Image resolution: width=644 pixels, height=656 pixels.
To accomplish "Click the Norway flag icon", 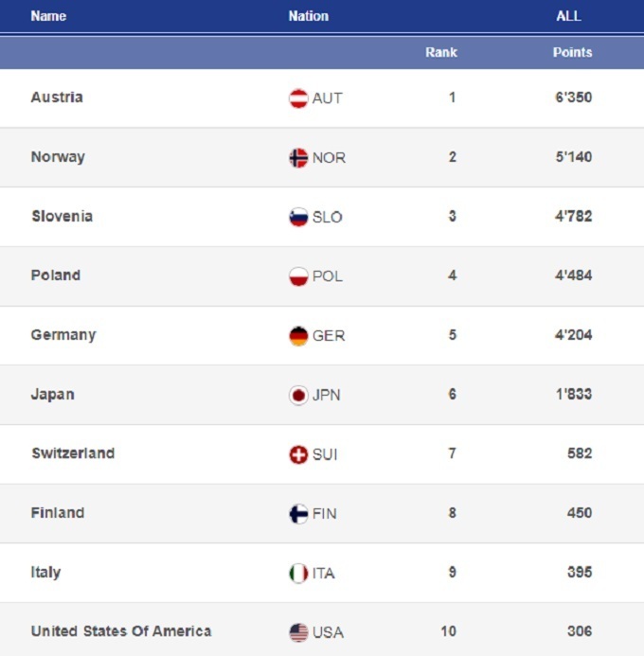I will click(x=298, y=158).
